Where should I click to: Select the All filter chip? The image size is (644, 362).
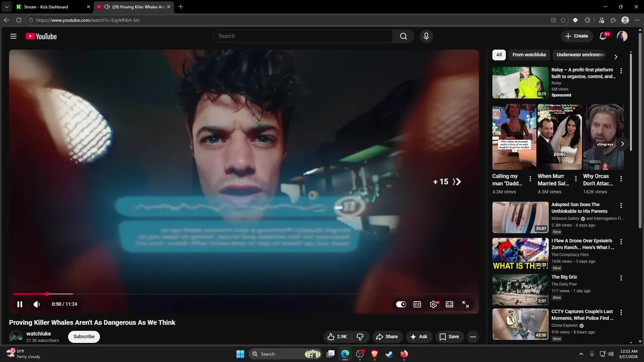pyautogui.click(x=499, y=55)
